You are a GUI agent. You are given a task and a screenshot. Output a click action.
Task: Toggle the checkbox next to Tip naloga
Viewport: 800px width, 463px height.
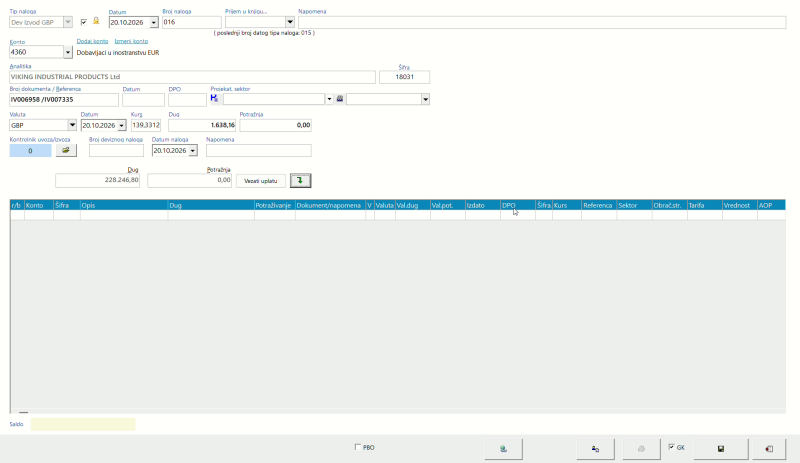point(84,22)
